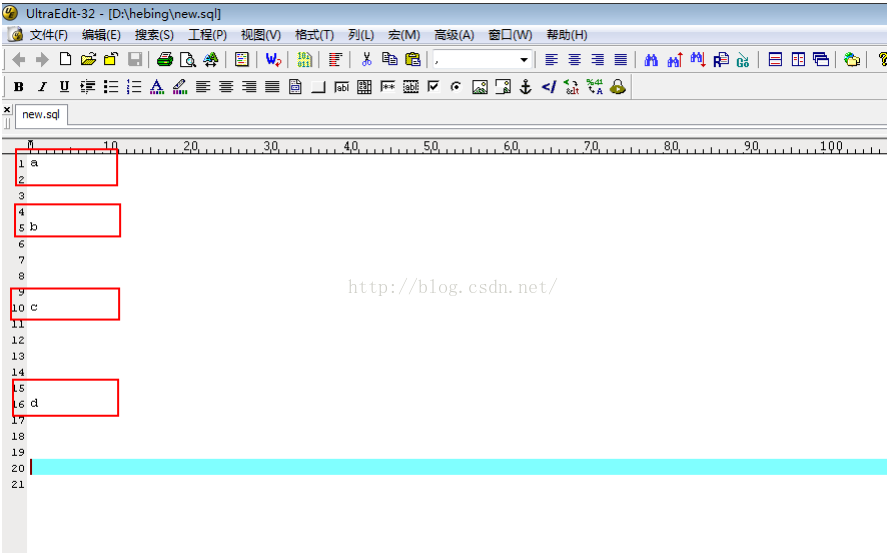The height and width of the screenshot is (553, 887).
Task: Print the document with the printer icon
Action: point(165,59)
